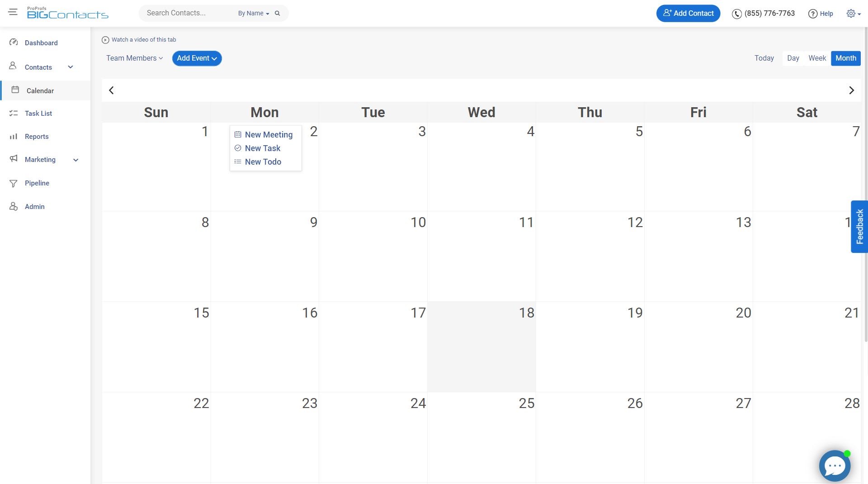Open the hamburger menu icon

click(13, 12)
